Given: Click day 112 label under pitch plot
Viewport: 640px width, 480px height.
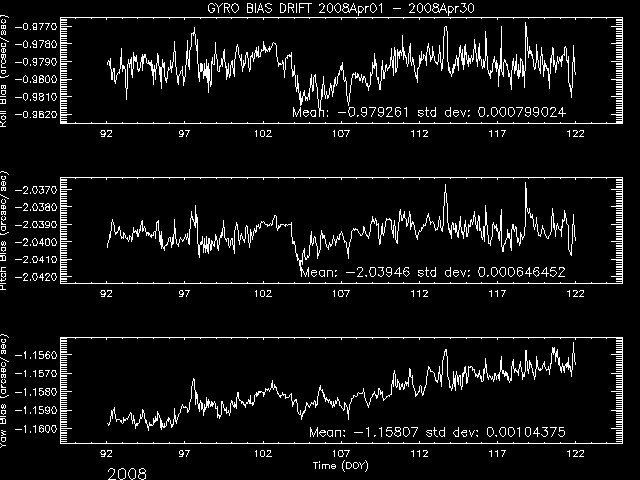Looking at the screenshot, I should pyautogui.click(x=419, y=294).
